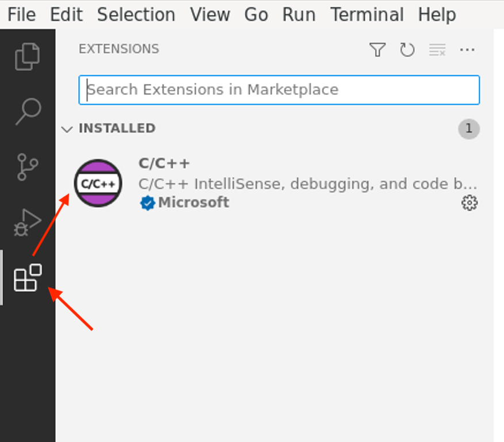This screenshot has width=504, height=442.
Task: Click the verified publisher badge
Action: [x=147, y=203]
